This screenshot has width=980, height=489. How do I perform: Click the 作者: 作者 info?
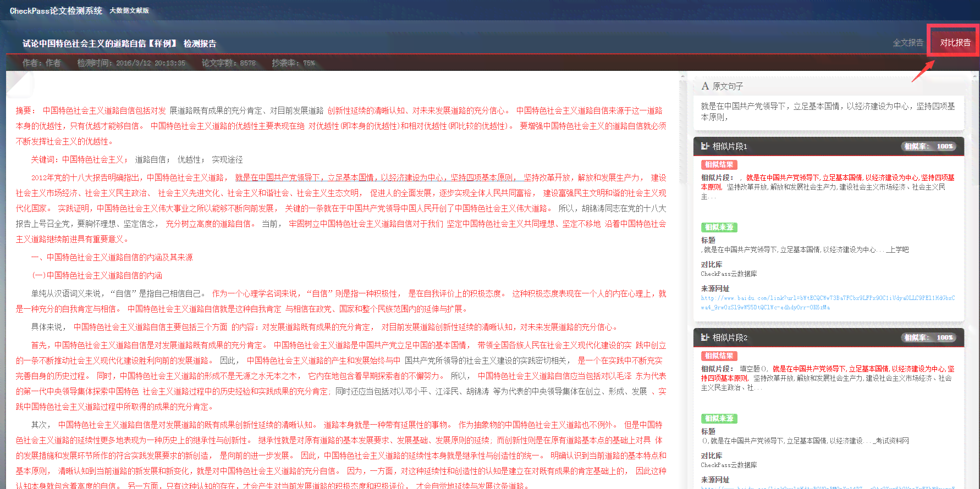[41, 63]
